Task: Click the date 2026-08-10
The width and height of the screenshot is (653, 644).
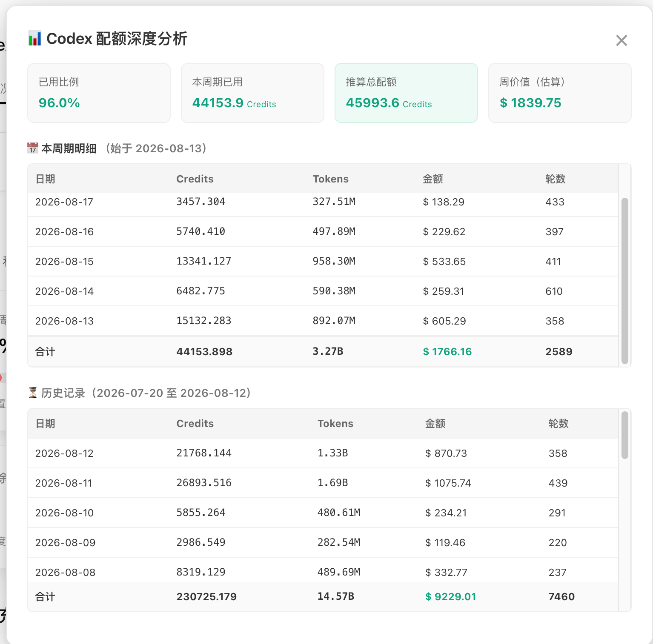Action: pos(64,513)
